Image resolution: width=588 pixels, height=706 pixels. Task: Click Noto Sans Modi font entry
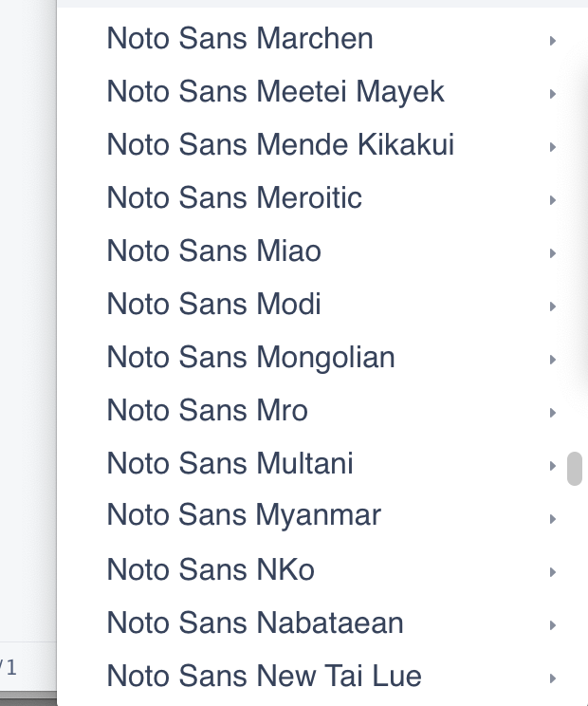click(x=213, y=305)
